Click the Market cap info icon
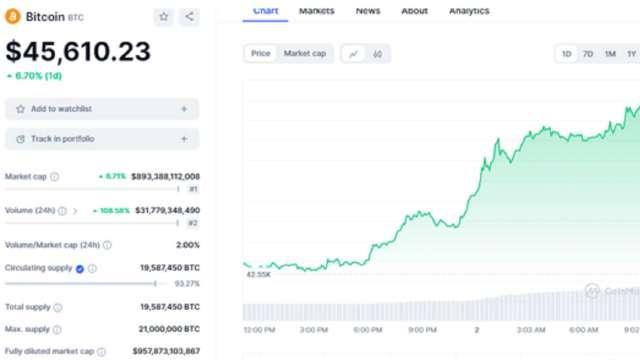 click(x=54, y=177)
